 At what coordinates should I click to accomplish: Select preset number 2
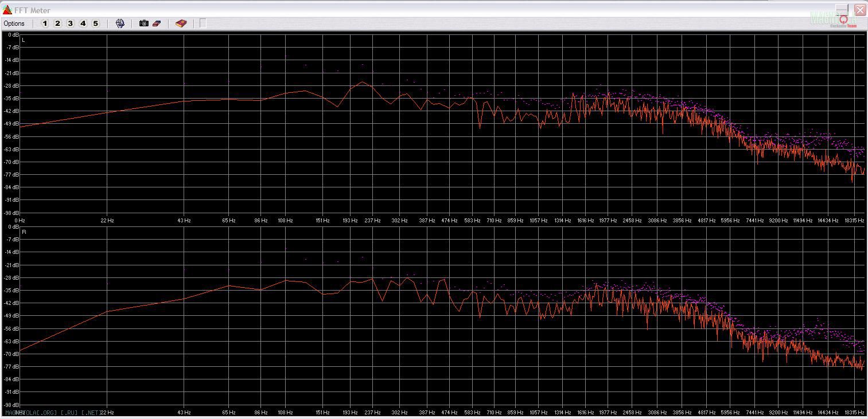(x=57, y=24)
